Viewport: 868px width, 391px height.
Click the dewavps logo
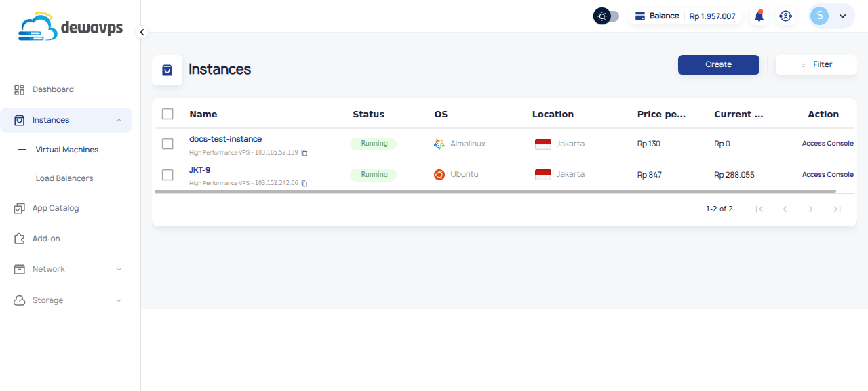click(71, 27)
